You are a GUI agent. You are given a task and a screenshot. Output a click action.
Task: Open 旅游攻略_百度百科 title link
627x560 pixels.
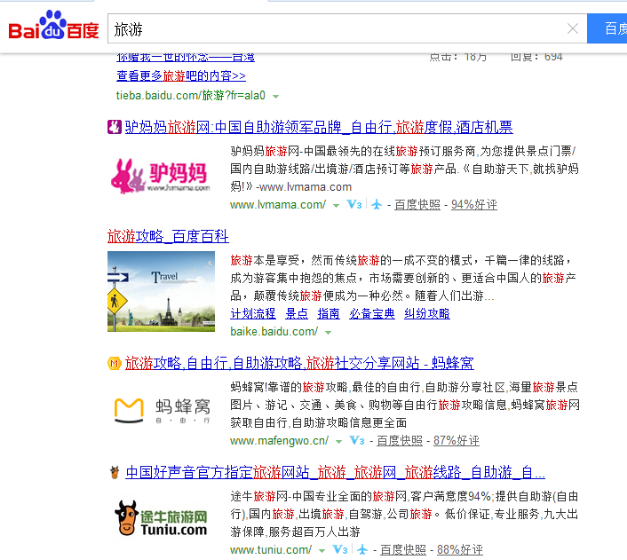(x=168, y=236)
